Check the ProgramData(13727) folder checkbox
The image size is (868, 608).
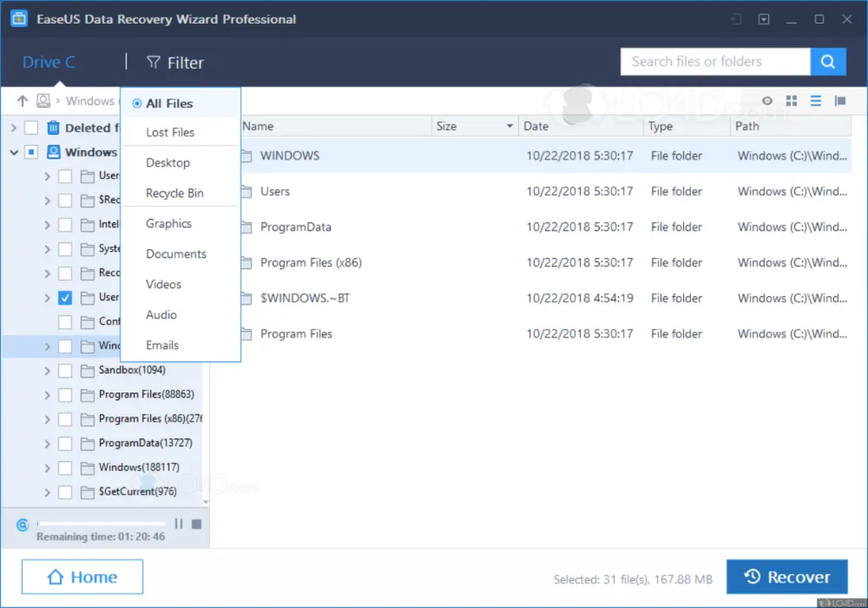[64, 443]
